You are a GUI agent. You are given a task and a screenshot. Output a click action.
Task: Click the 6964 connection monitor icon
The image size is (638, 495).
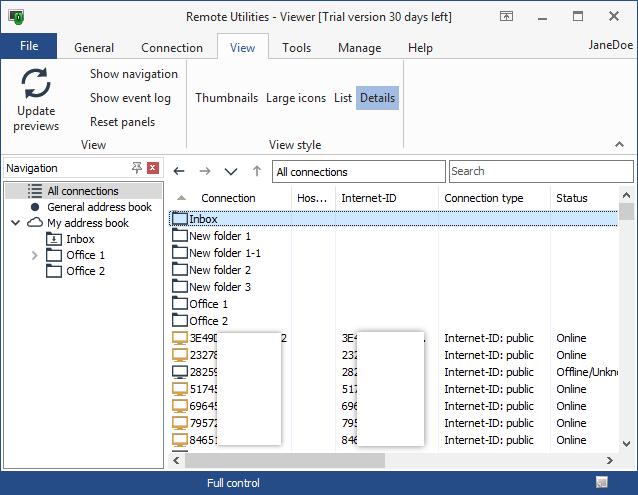pos(179,406)
